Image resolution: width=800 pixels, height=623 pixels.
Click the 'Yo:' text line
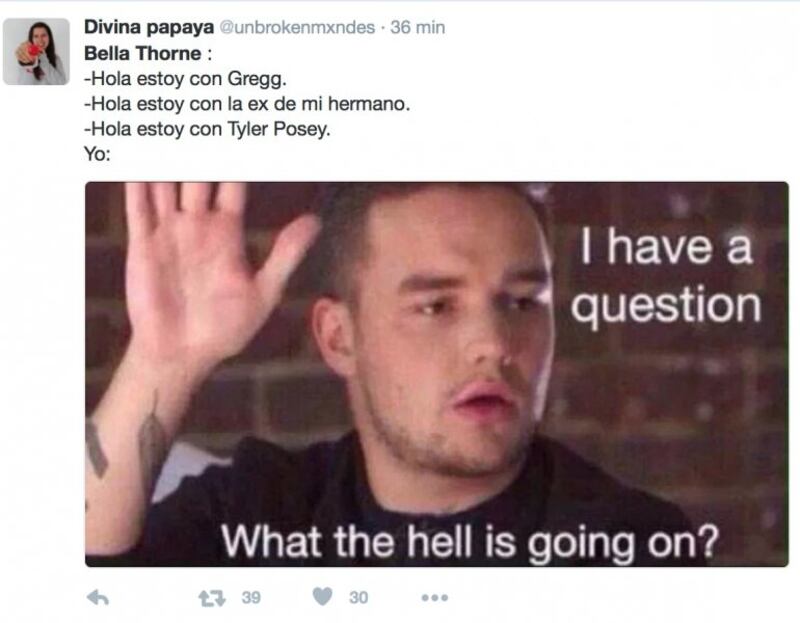97,154
